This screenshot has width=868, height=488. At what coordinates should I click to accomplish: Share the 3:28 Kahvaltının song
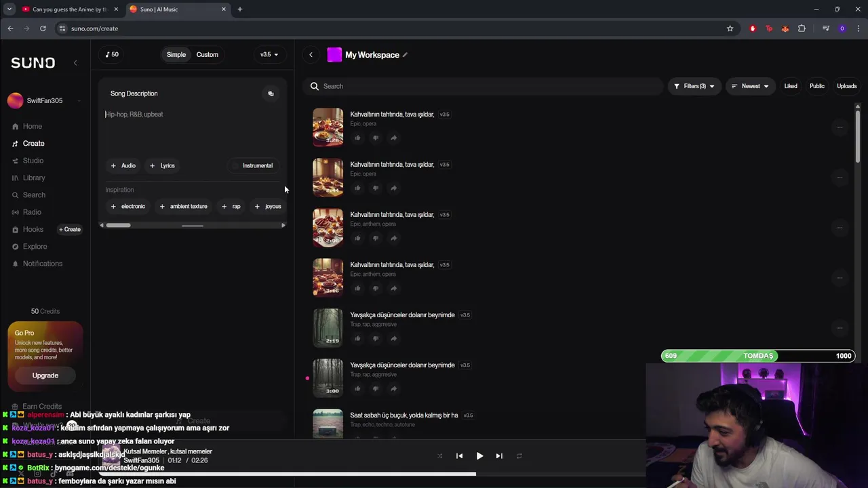393,138
